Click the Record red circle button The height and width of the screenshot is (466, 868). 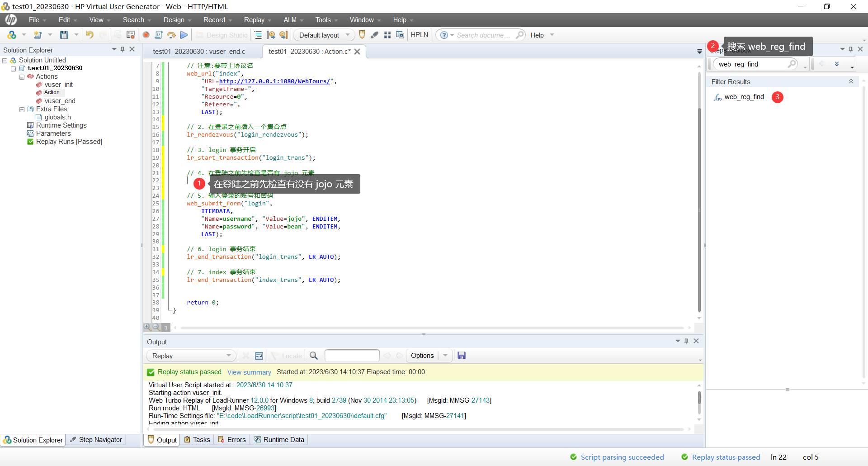tap(146, 35)
